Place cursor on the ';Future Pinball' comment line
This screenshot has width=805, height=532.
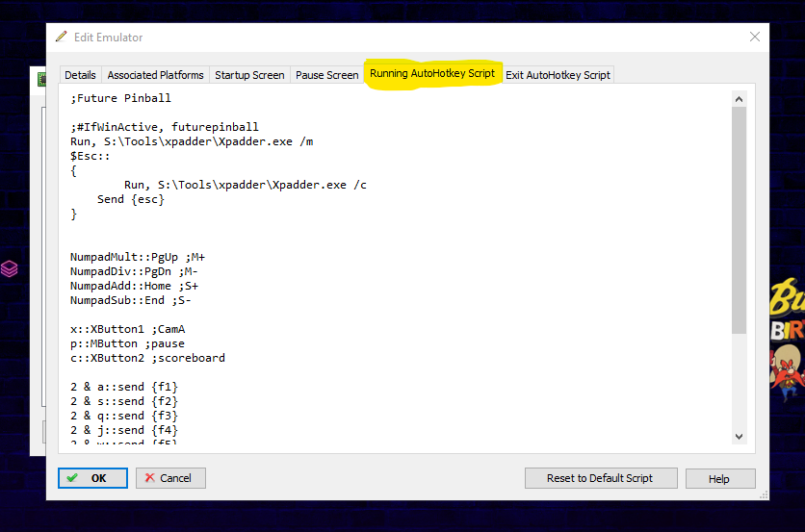tap(120, 98)
